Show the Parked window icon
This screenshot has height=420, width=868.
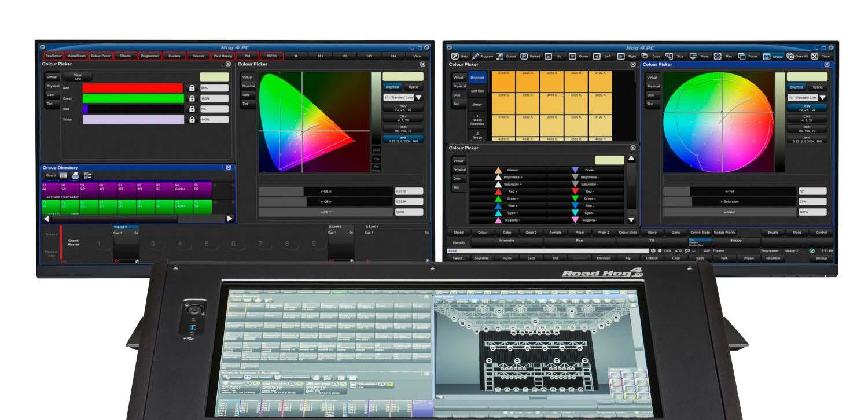coord(524,56)
